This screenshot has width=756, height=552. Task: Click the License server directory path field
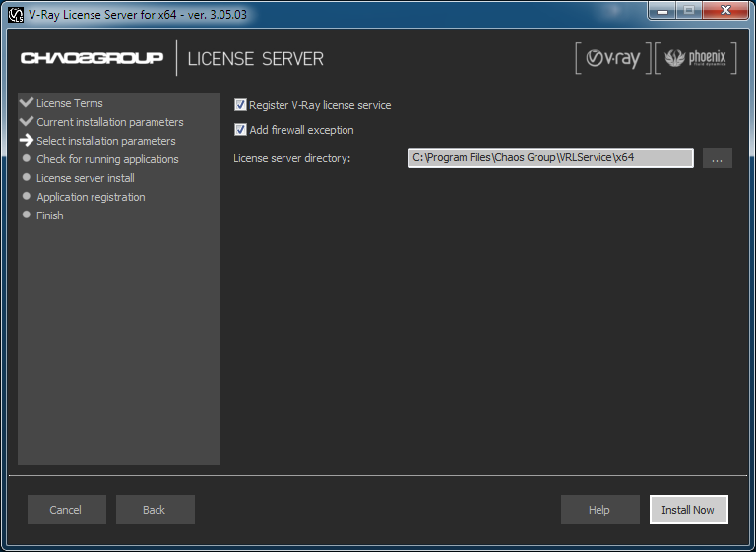(549, 158)
